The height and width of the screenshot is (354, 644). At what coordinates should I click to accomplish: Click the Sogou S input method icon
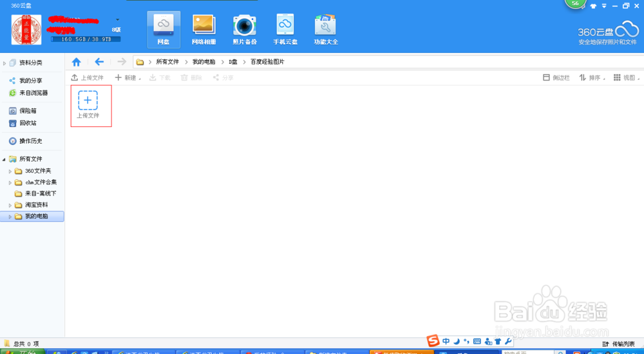click(x=433, y=341)
